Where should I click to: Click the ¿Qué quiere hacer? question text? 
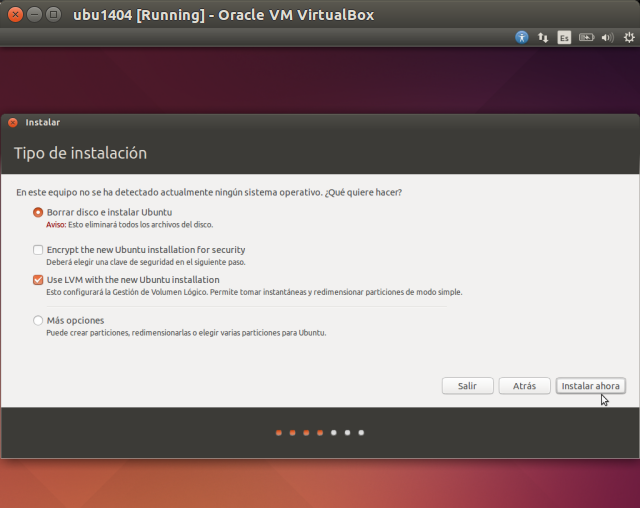point(363,192)
